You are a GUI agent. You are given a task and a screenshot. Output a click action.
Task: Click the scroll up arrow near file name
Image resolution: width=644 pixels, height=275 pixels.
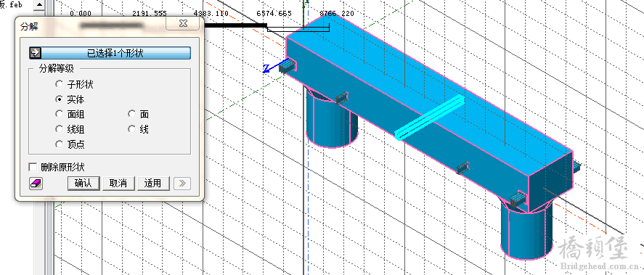[x=39, y=4]
